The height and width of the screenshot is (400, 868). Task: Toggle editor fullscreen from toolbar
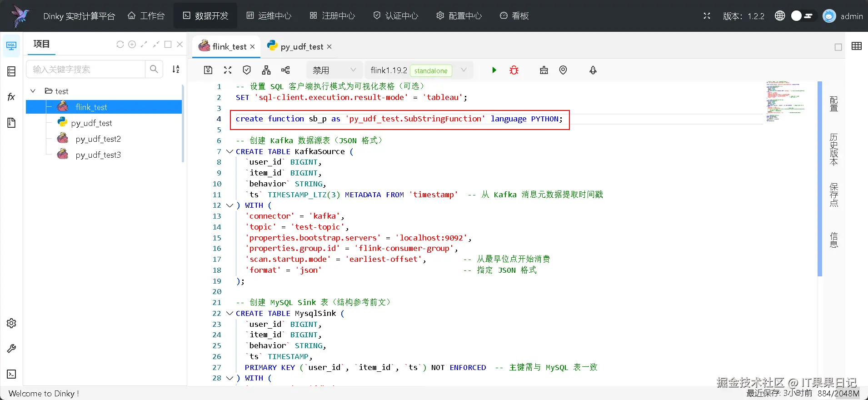[x=228, y=70]
